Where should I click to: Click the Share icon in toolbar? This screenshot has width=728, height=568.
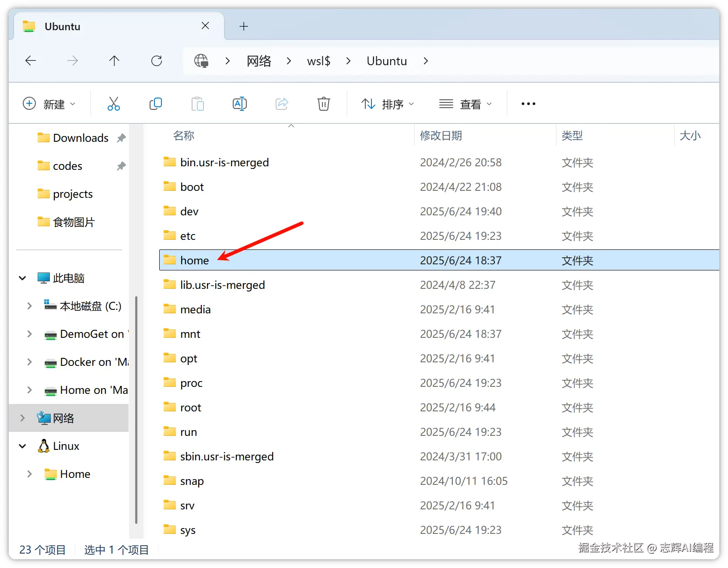pyautogui.click(x=282, y=104)
